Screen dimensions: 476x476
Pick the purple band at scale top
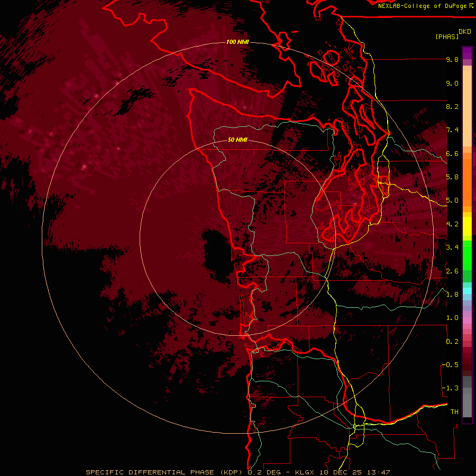click(467, 53)
